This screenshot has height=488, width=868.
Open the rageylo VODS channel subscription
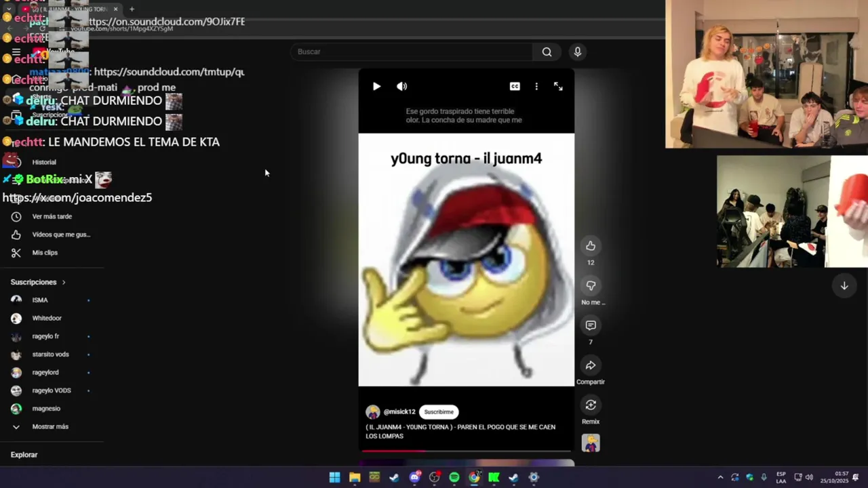click(52, 390)
